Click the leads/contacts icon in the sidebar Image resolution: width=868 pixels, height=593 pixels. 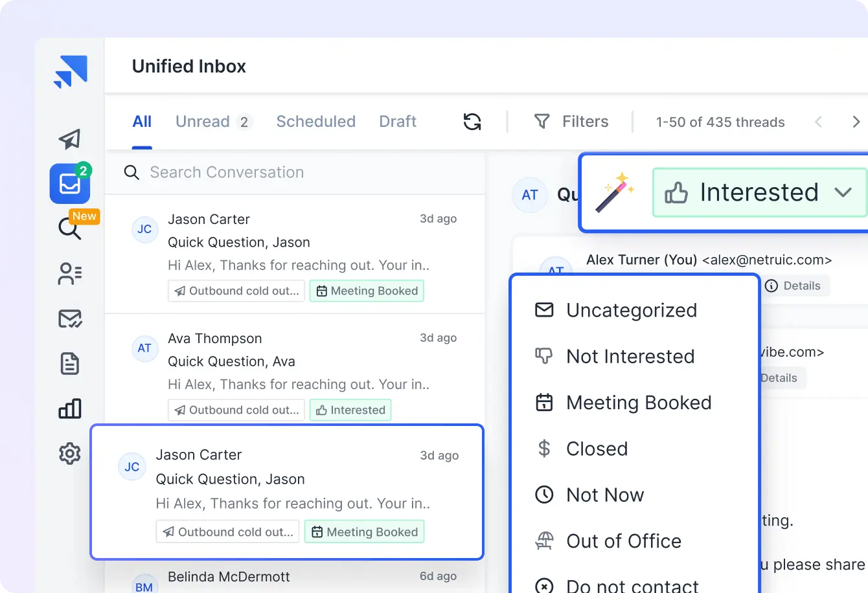[70, 274]
